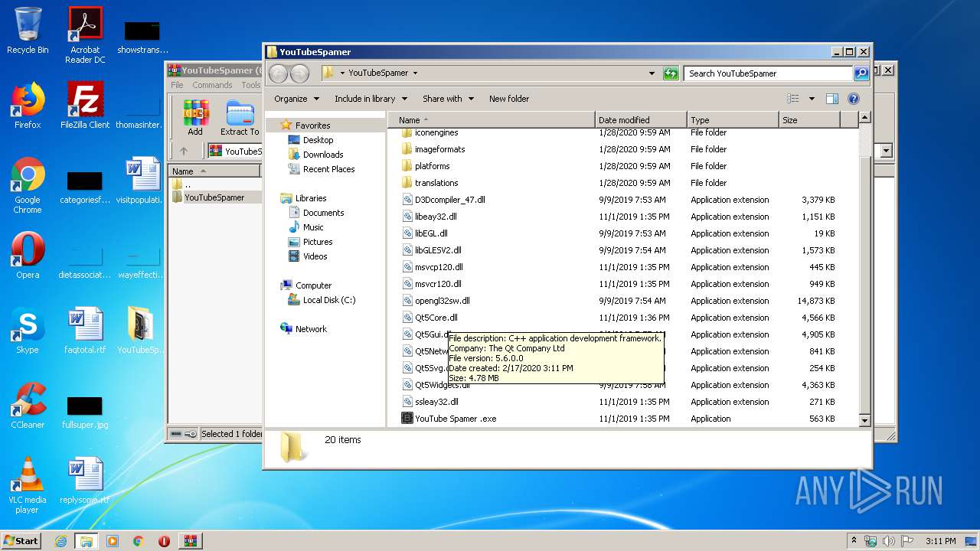The width and height of the screenshot is (980, 551).
Task: Expand the address bar history dropdown
Action: click(652, 73)
